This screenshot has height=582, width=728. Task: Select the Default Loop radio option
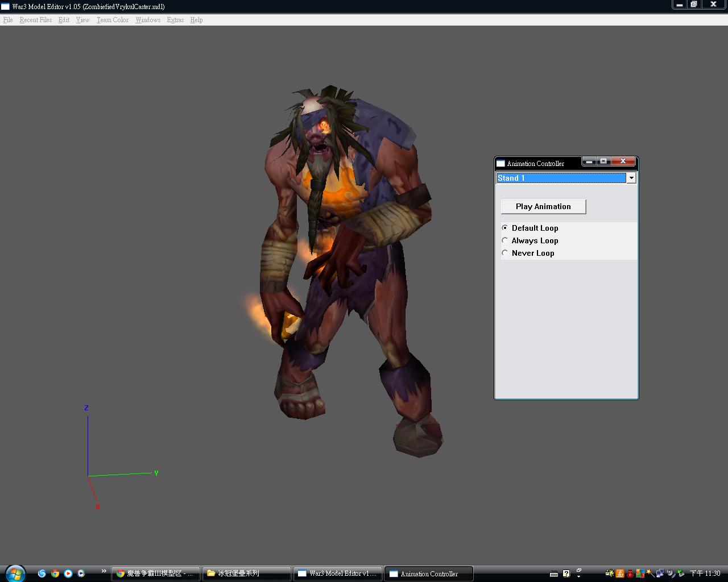(x=530, y=228)
